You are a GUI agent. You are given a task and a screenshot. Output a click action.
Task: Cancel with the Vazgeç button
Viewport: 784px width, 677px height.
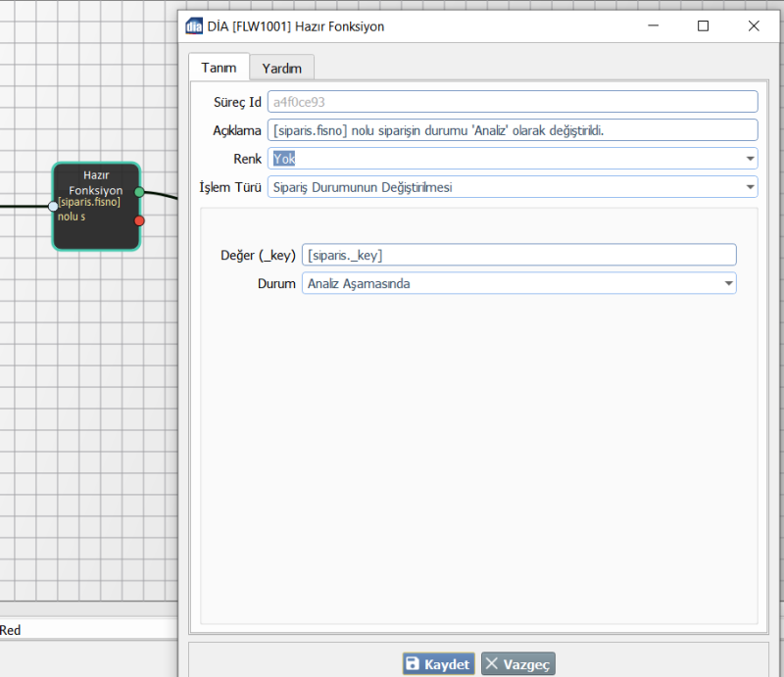[x=517, y=664]
